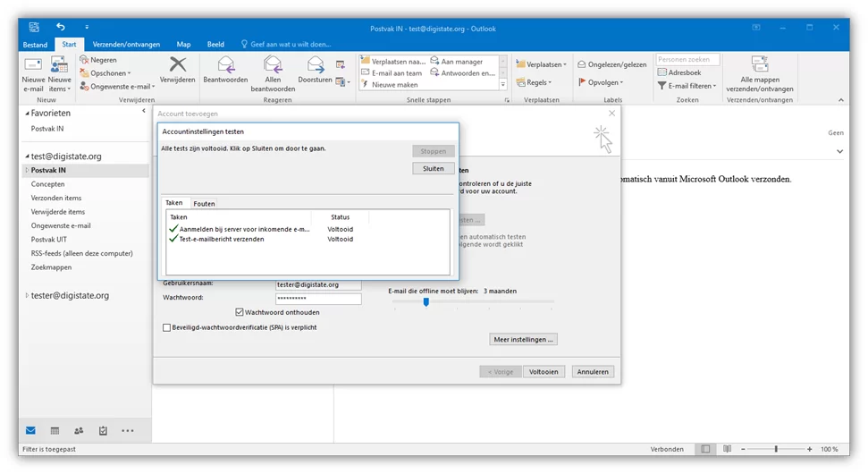
Task: Open more navigation options (three dots)
Action: (x=127, y=431)
